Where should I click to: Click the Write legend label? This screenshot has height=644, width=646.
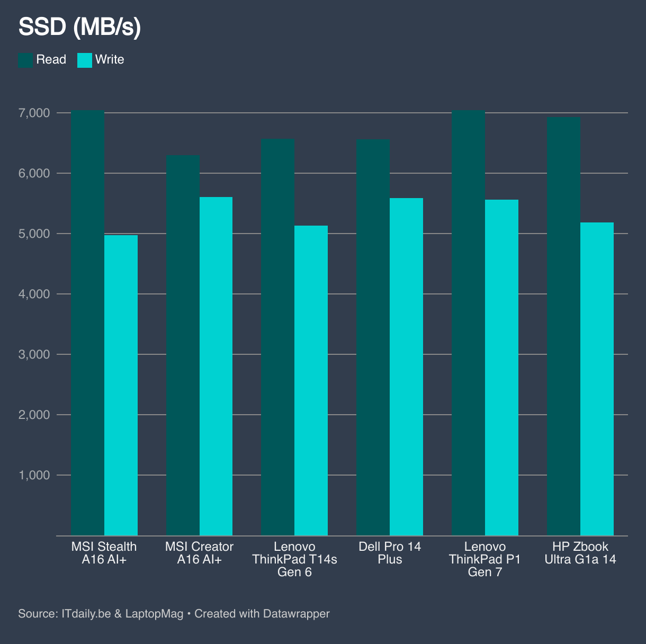110,59
